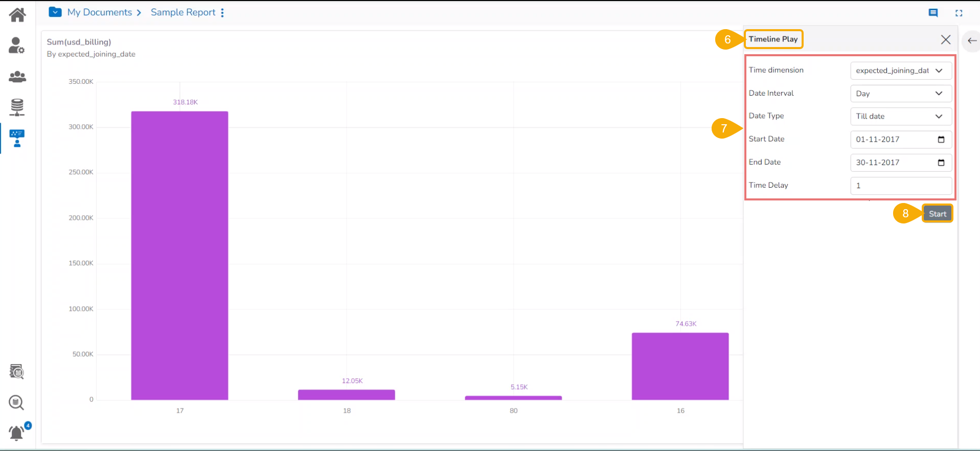This screenshot has height=451, width=980.
Task: Click the 318.18K bar in chart
Action: coord(179,255)
